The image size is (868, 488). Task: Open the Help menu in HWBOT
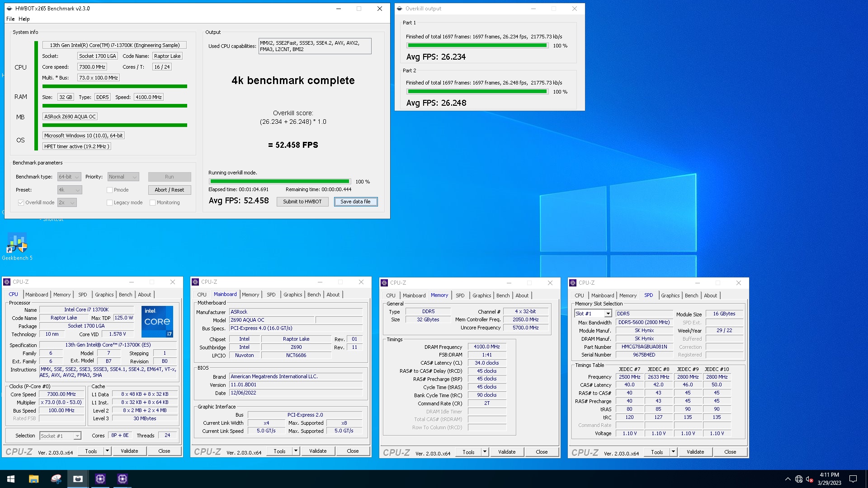point(24,19)
